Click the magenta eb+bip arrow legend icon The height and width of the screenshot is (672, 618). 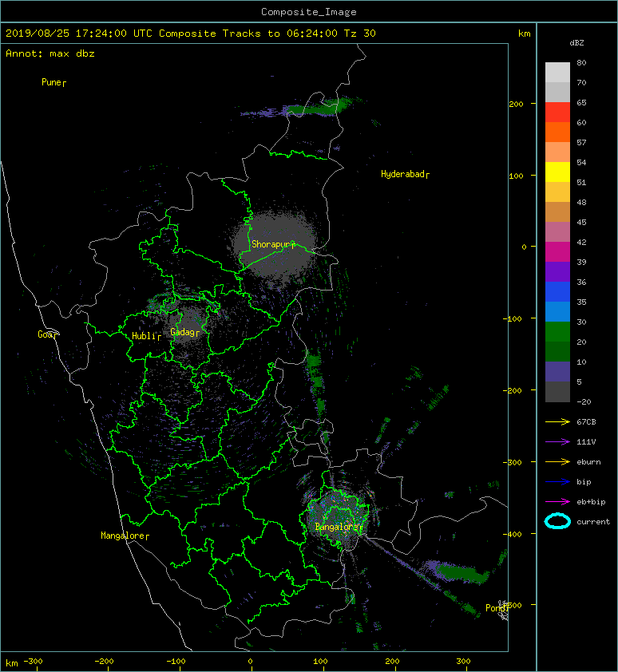(x=557, y=501)
